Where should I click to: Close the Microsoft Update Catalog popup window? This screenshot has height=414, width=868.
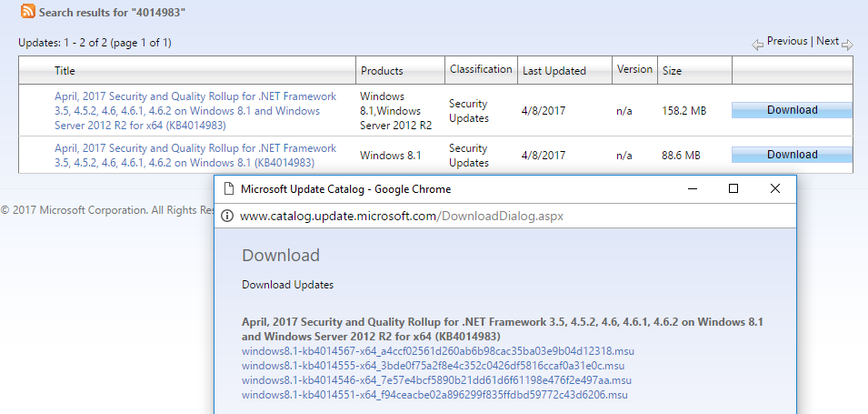[775, 189]
